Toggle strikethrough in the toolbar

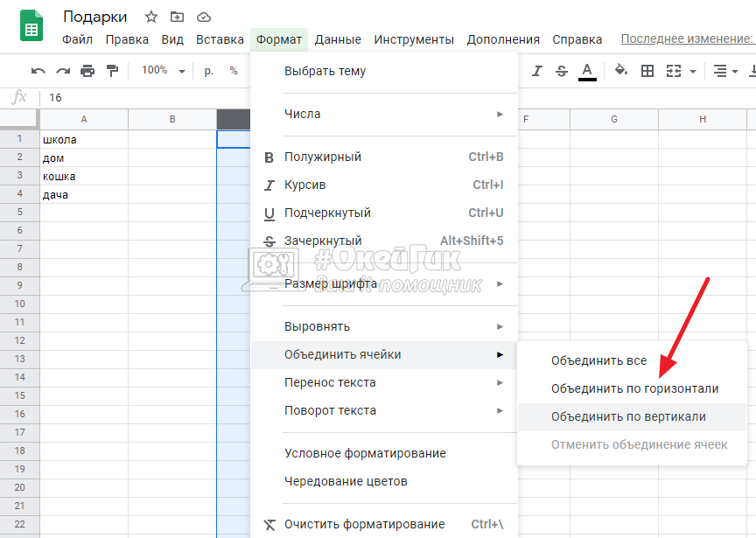click(x=562, y=71)
